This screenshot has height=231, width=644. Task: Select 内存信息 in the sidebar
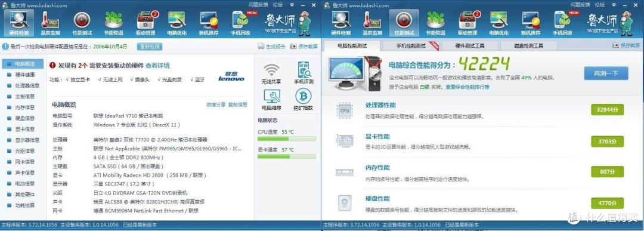click(23, 107)
